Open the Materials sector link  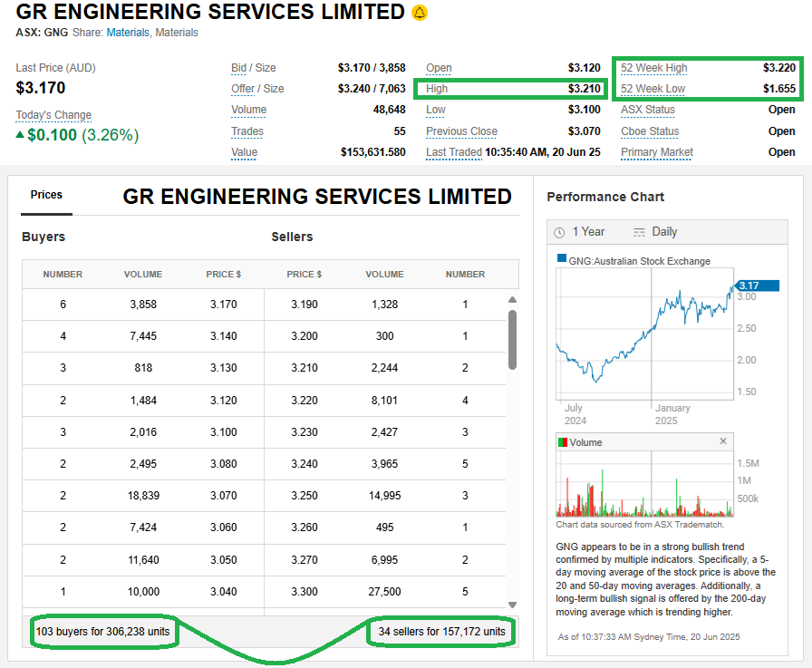[x=127, y=33]
